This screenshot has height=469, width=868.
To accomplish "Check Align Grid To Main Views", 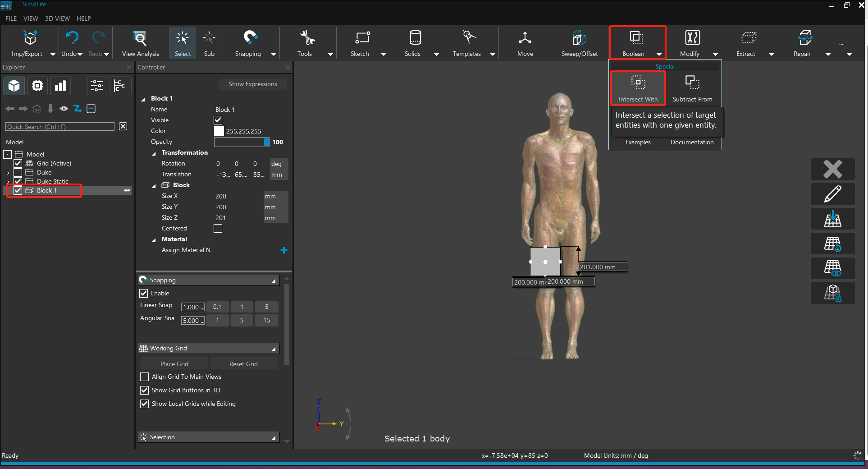I will click(145, 377).
